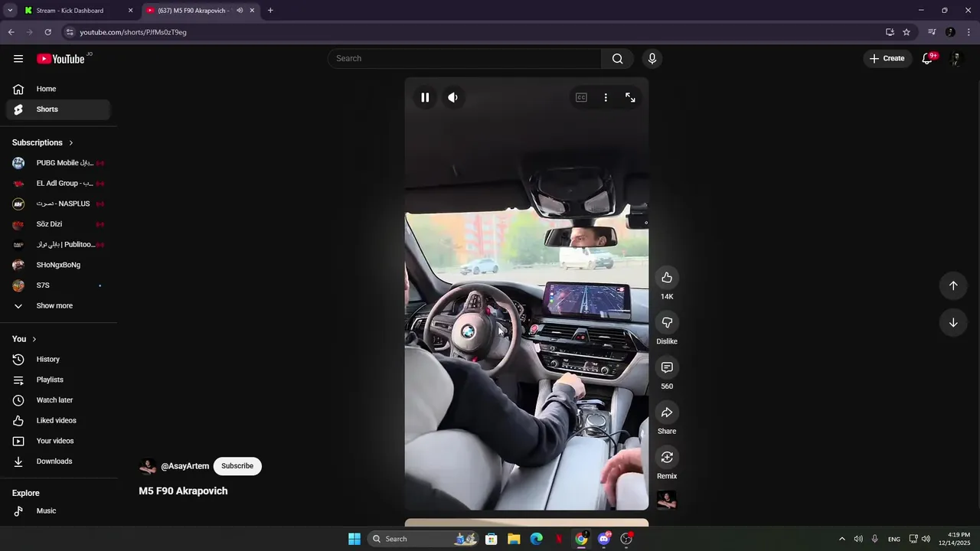Click the M5 F90 Akrapovich title
Screen dimensions: 980x551
pyautogui.click(x=183, y=491)
